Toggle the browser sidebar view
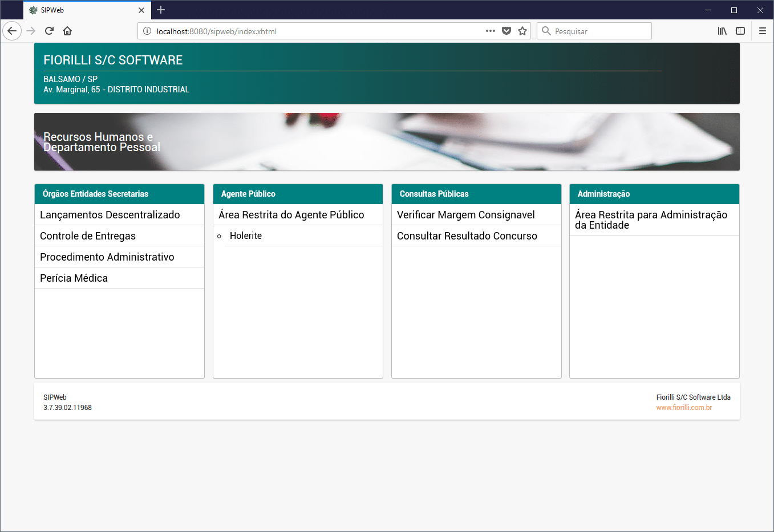 740,31
